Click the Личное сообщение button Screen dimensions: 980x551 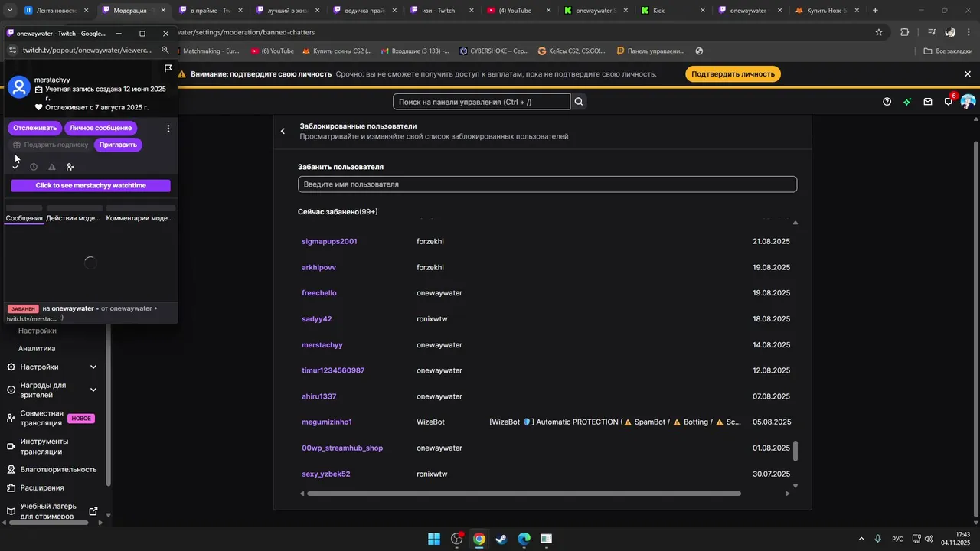101,128
